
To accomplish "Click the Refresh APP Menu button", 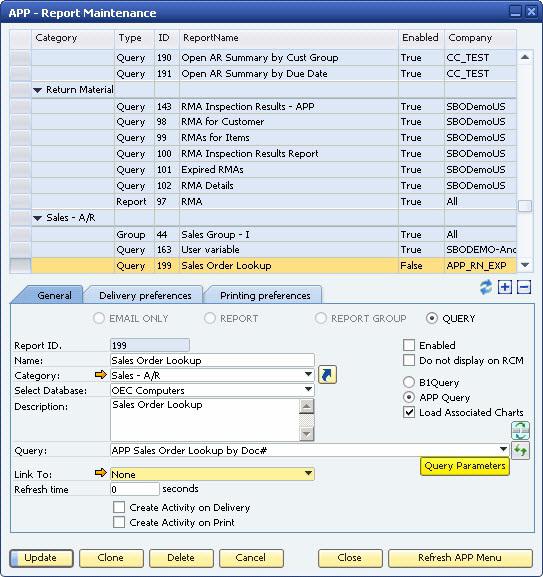I will coord(460,558).
